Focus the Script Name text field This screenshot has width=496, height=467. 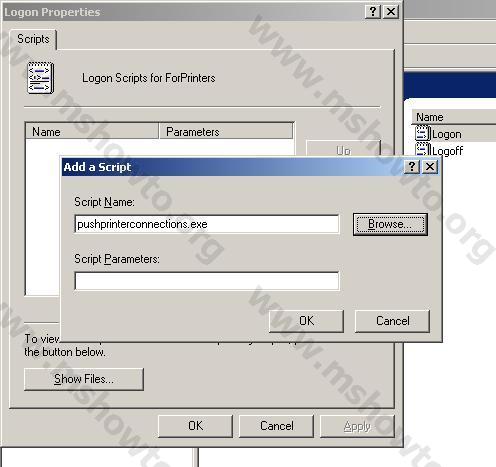tap(207, 224)
